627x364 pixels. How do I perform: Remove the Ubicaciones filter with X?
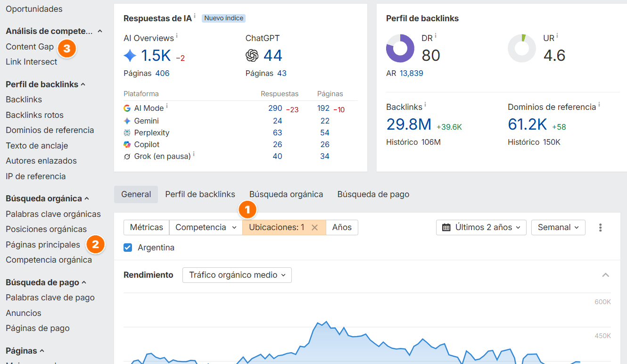[x=315, y=228]
